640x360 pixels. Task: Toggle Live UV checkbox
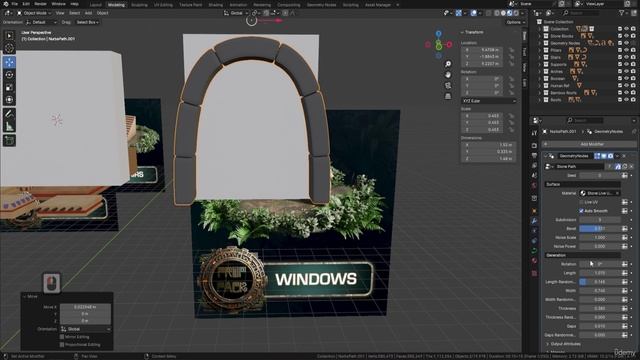click(x=581, y=202)
